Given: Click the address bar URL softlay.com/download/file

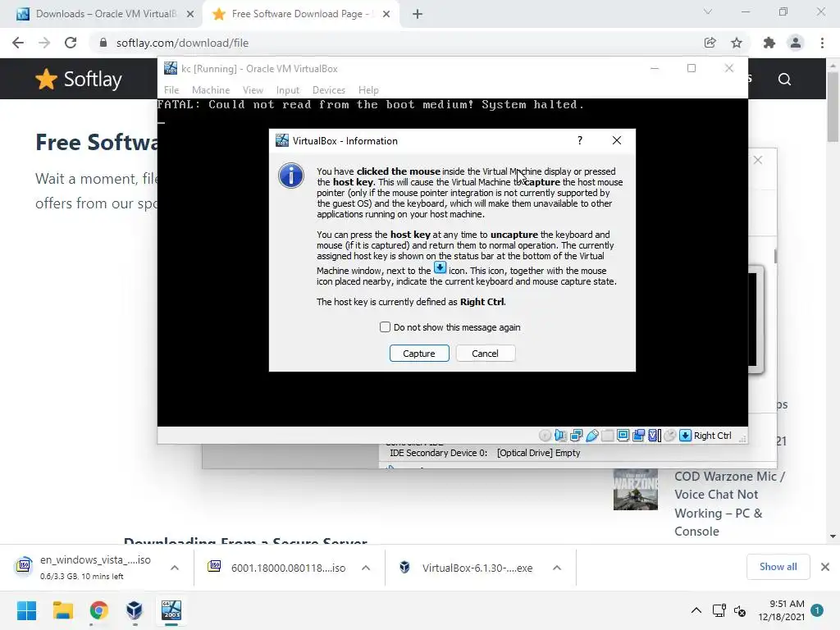Looking at the screenshot, I should [x=182, y=43].
